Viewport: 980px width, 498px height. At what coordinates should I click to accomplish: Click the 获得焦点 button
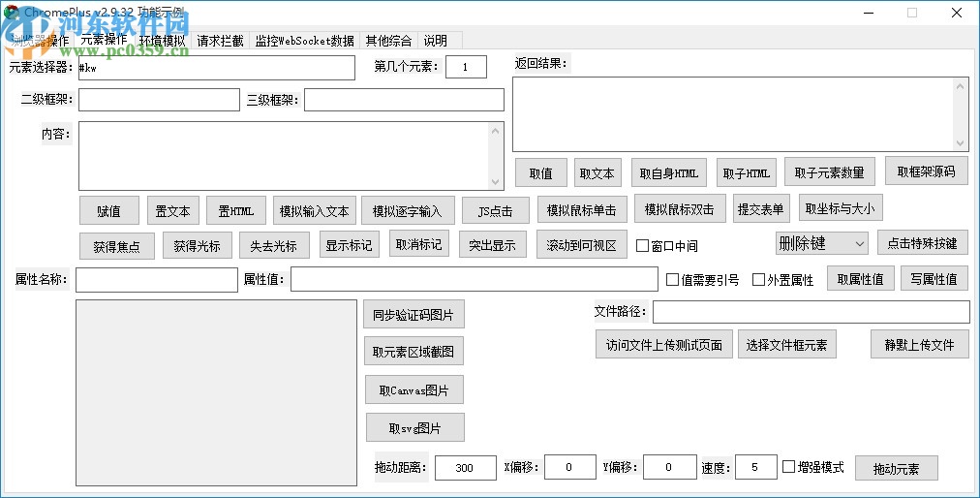point(116,246)
